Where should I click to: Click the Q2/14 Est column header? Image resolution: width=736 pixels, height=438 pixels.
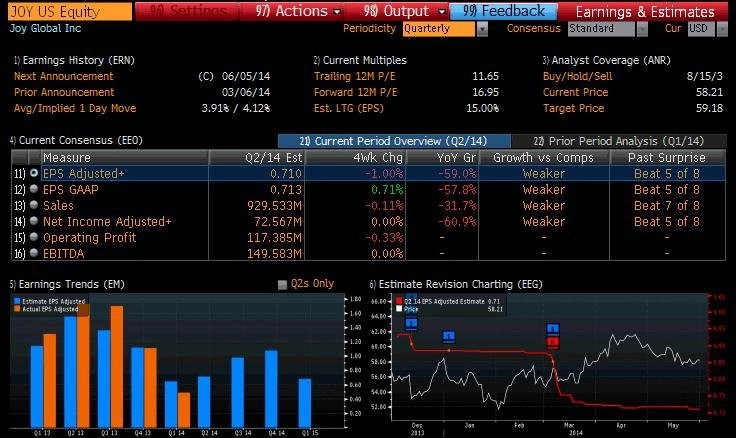pyautogui.click(x=257, y=157)
